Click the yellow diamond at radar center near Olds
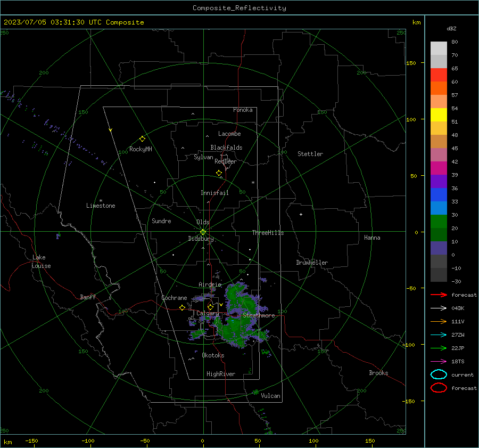 coord(203,232)
